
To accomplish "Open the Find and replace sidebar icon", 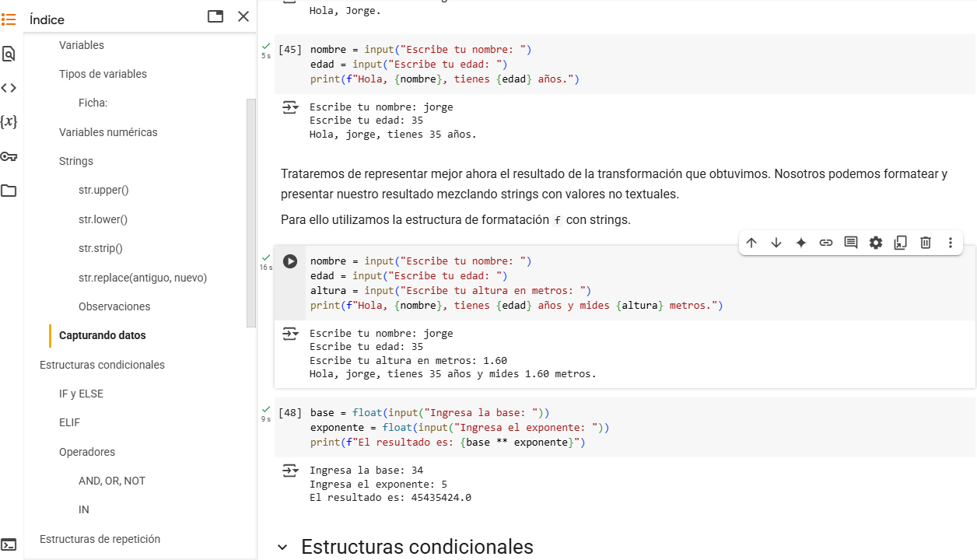I will (9, 54).
